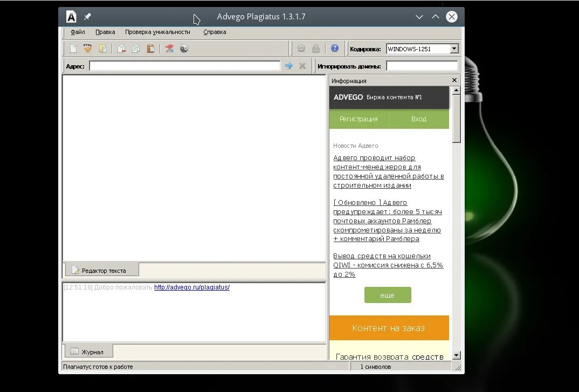Open the Файл menu
The image size is (579, 392).
(78, 32)
